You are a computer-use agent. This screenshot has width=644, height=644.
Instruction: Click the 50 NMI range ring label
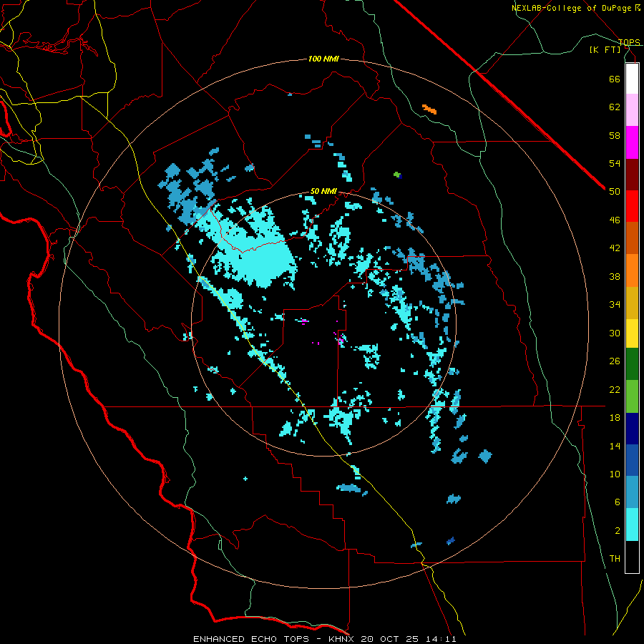(323, 191)
